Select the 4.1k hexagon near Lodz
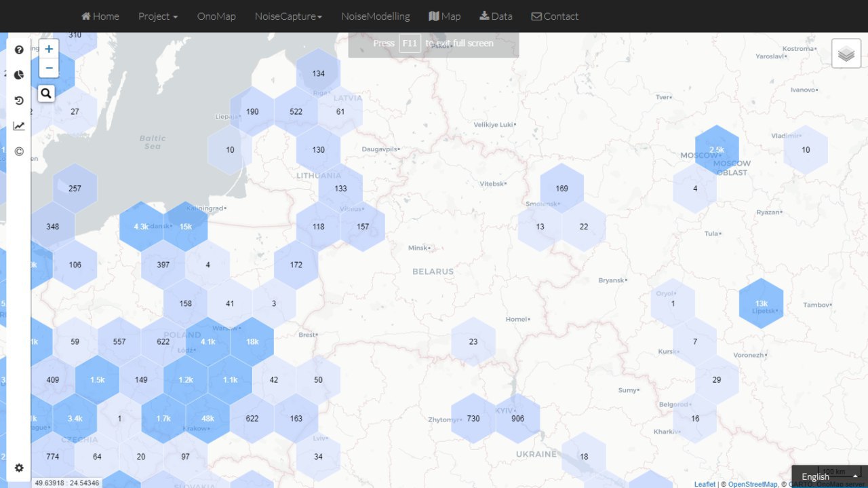Image resolution: width=868 pixels, height=488 pixels. click(208, 341)
